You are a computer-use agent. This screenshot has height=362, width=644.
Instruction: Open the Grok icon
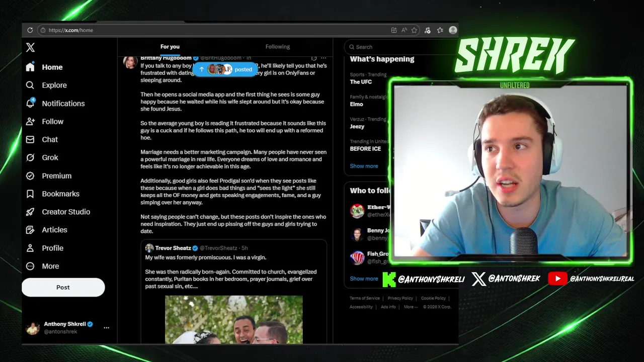click(x=30, y=157)
